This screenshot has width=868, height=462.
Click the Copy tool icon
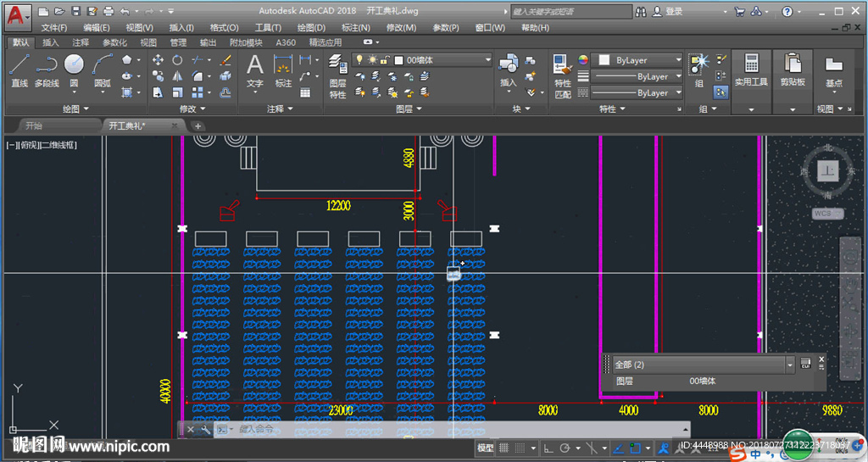[x=158, y=76]
